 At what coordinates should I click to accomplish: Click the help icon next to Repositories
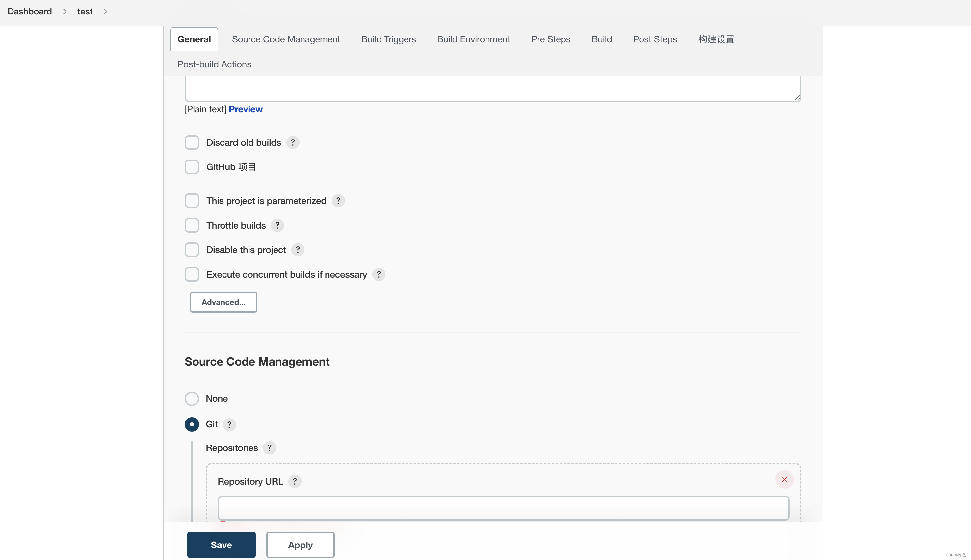point(270,448)
